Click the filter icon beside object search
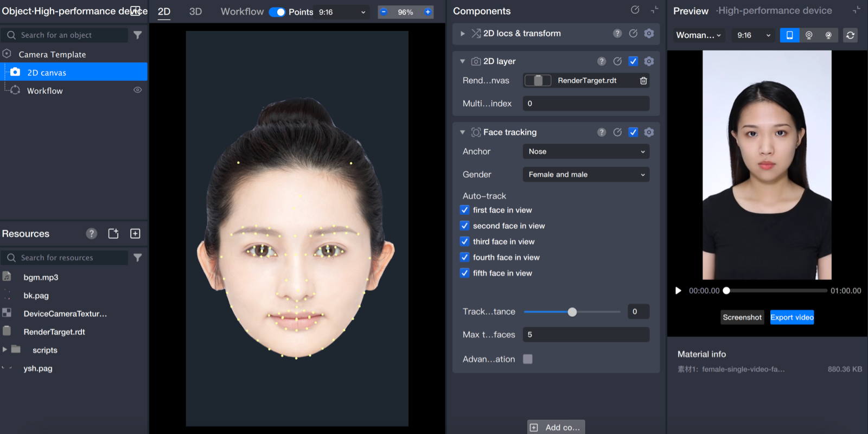The image size is (868, 434). point(138,35)
